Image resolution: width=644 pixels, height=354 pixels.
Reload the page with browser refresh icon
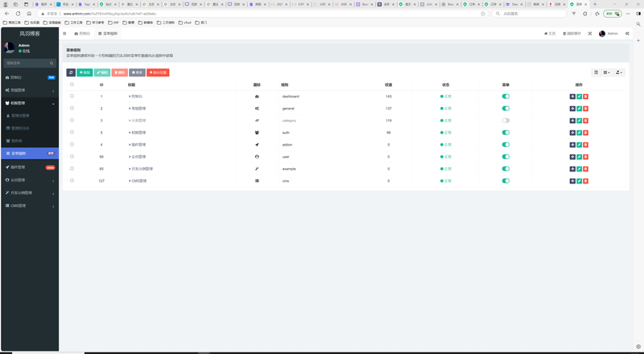[18, 14]
